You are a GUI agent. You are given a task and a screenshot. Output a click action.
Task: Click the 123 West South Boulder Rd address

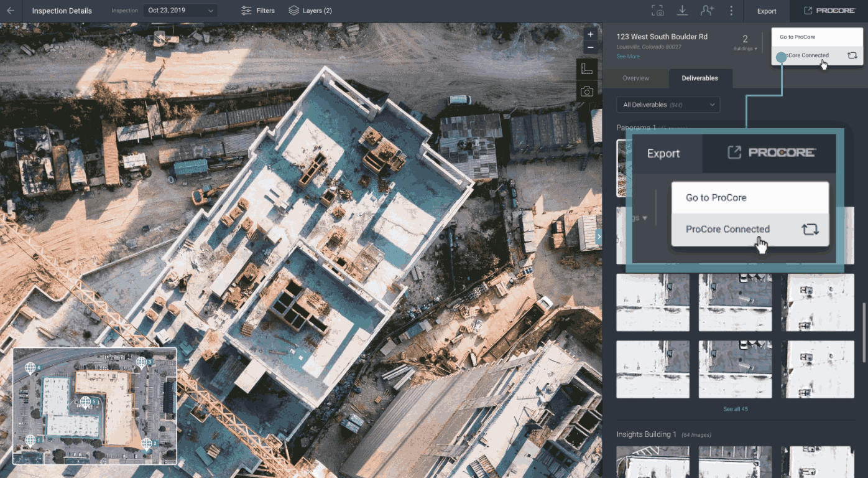point(662,37)
